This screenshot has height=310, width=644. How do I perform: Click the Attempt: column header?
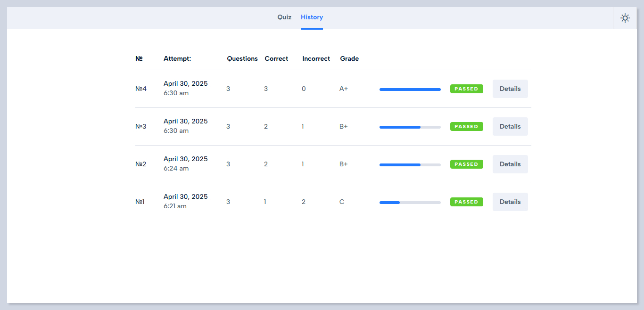click(x=177, y=59)
